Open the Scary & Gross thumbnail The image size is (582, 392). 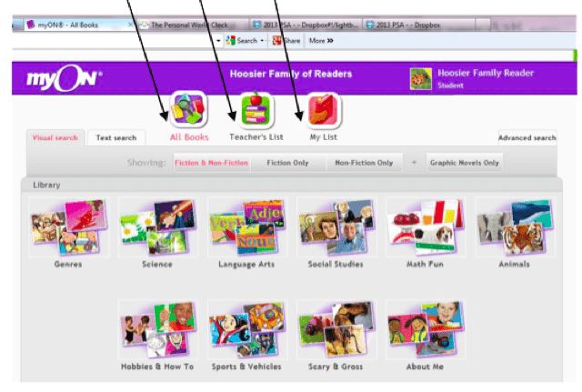[x=336, y=329]
